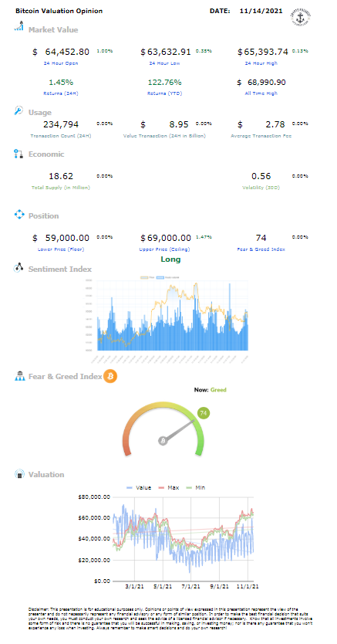Click the green Long position text

170,259
